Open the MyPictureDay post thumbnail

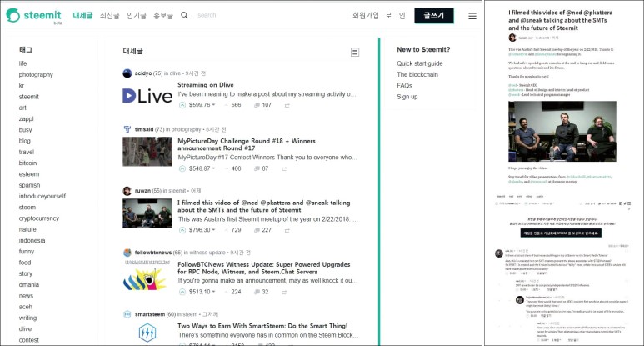coord(147,151)
